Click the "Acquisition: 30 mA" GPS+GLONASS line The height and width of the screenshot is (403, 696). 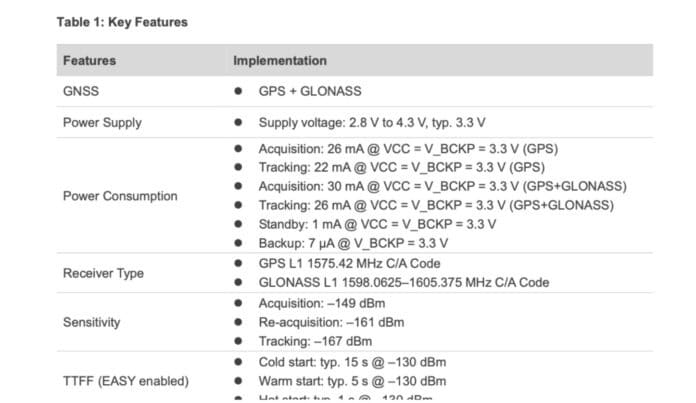pyautogui.click(x=442, y=186)
